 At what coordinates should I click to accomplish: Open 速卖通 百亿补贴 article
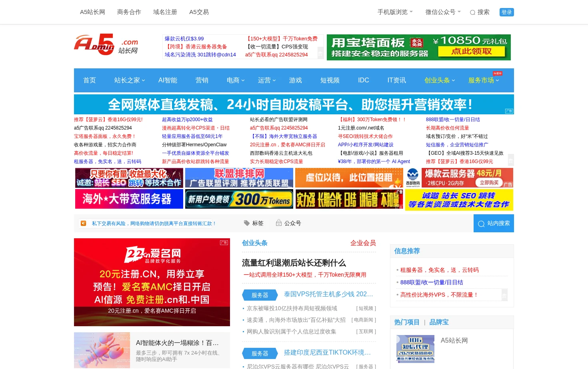pyautogui.click(x=296, y=320)
